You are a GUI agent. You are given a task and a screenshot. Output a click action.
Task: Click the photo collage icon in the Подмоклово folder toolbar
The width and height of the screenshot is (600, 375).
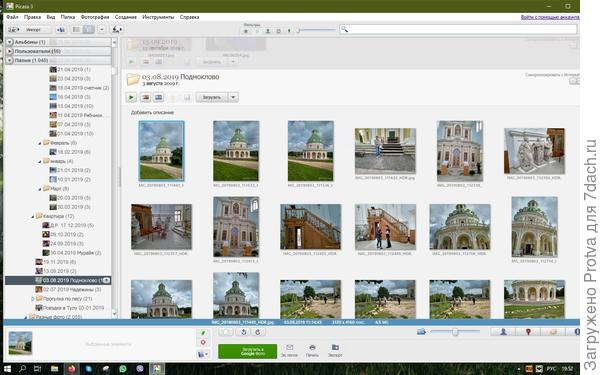145,97
